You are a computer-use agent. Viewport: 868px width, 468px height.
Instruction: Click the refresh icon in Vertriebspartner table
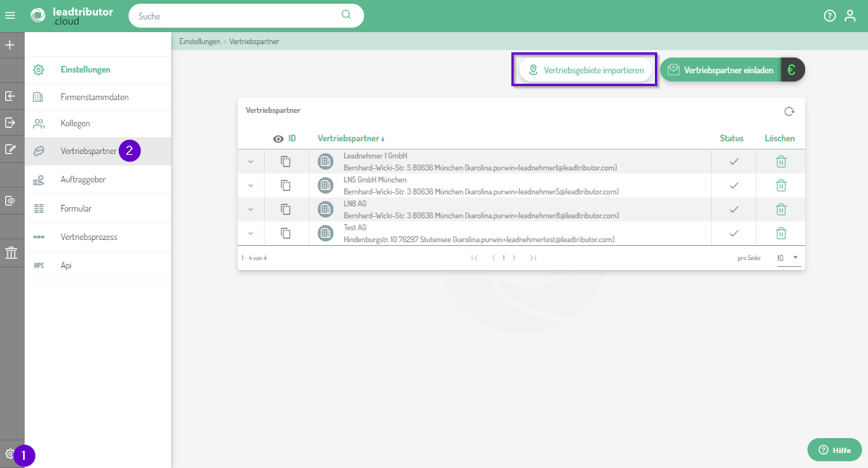(789, 111)
